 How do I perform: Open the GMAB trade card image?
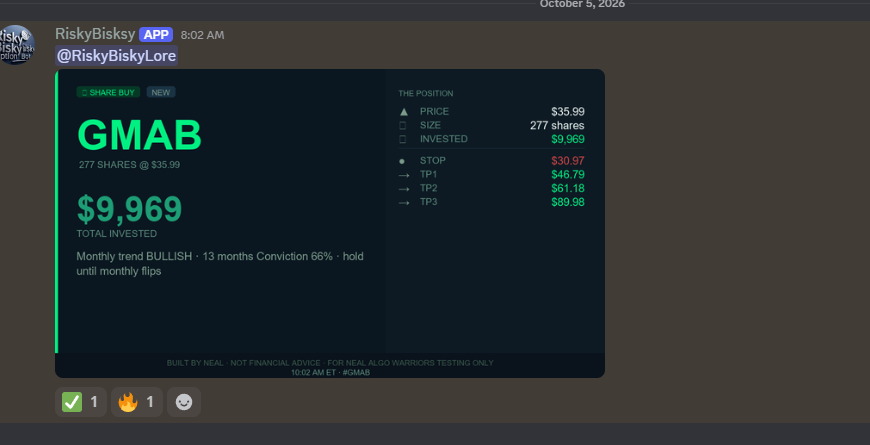pos(330,224)
